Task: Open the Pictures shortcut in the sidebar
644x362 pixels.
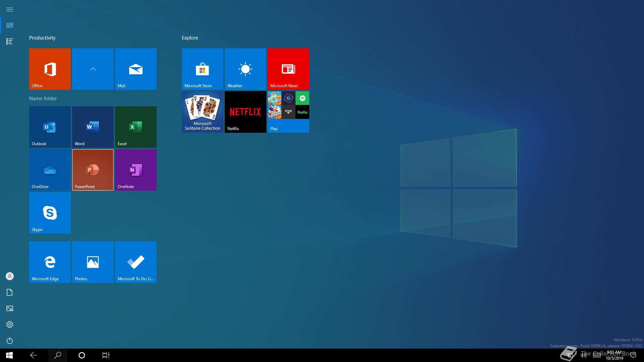Action: (x=10, y=308)
